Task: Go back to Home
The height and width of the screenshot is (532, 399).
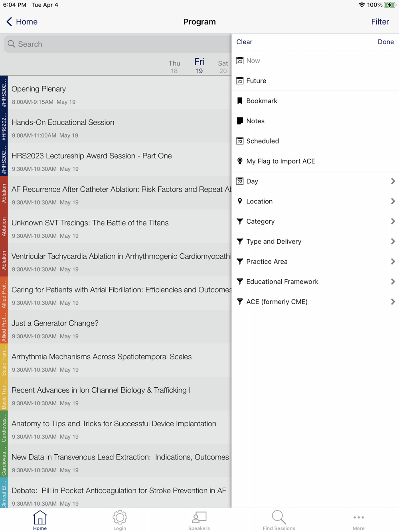Action: 22,22
